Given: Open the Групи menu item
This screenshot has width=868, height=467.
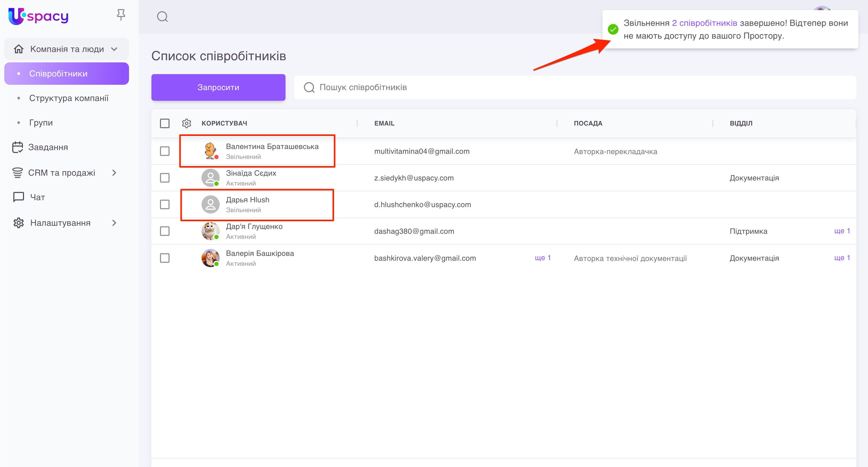Looking at the screenshot, I should coord(41,123).
